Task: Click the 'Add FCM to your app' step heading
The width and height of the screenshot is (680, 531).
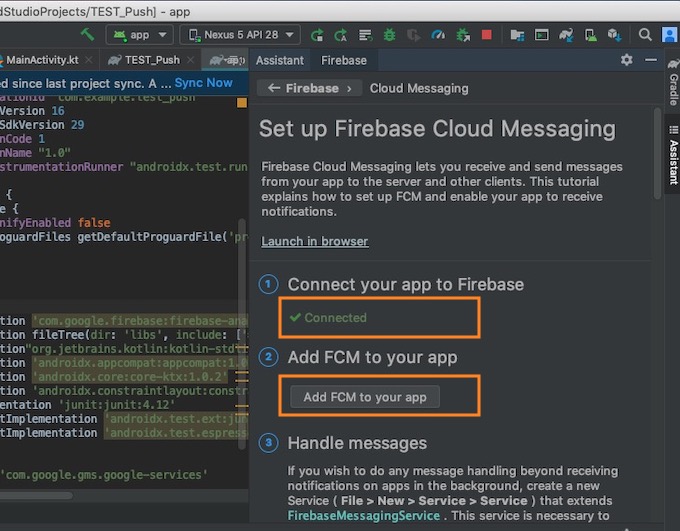Action: click(372, 357)
